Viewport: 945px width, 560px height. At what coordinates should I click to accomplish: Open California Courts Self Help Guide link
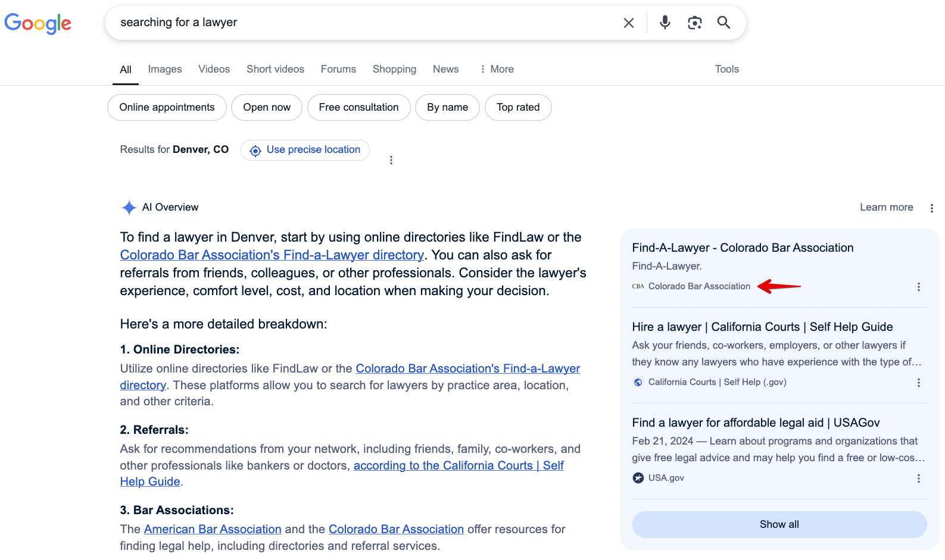342,474
